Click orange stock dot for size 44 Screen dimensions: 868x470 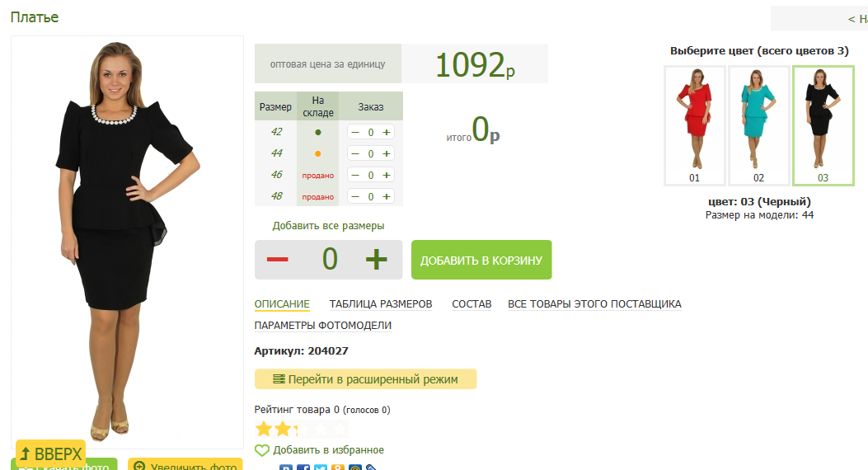317,154
